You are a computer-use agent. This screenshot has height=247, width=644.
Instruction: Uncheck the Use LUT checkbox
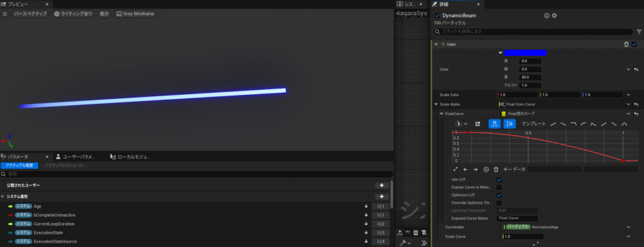pos(499,180)
